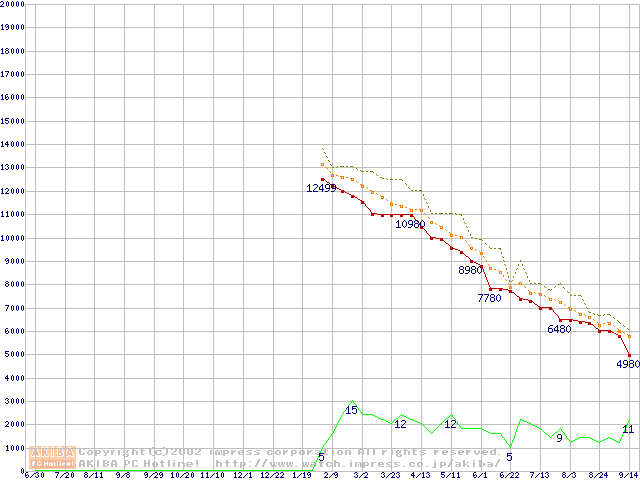Screen dimensions: 640x480
Task: Click the green peak labeled 15
Action: pos(351,410)
